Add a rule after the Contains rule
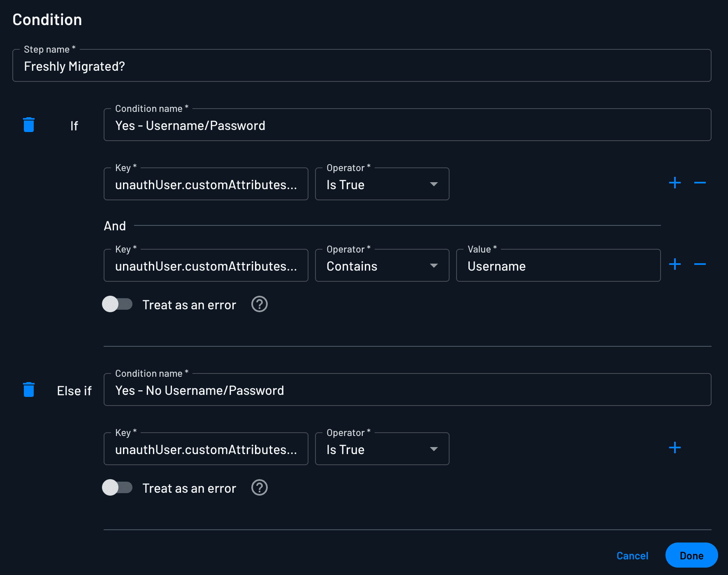This screenshot has width=728, height=575. 675,264
